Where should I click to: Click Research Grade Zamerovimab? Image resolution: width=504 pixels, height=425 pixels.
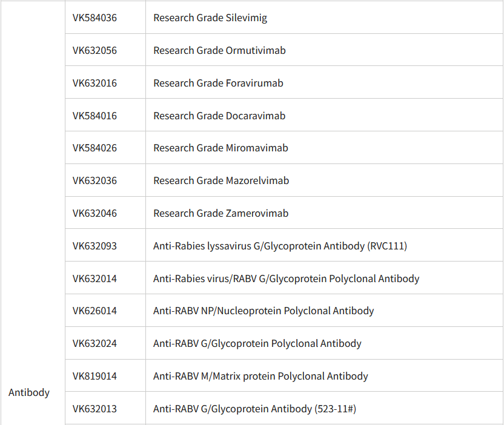221,213
